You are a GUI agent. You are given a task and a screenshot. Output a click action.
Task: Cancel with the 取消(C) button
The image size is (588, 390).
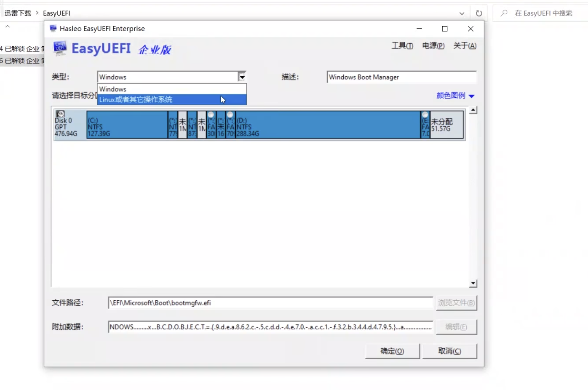pyautogui.click(x=449, y=351)
